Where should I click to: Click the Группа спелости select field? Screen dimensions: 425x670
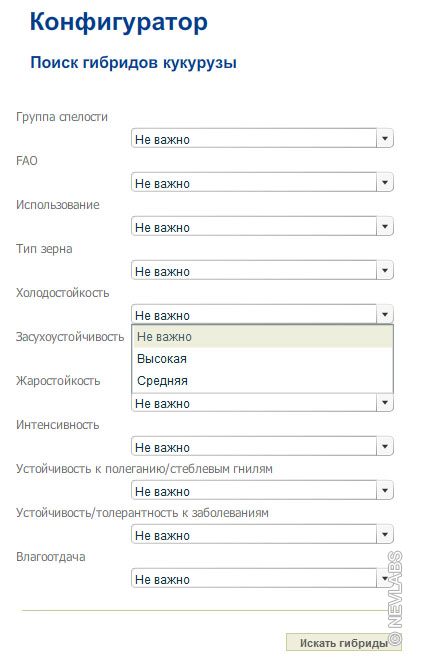(262, 139)
